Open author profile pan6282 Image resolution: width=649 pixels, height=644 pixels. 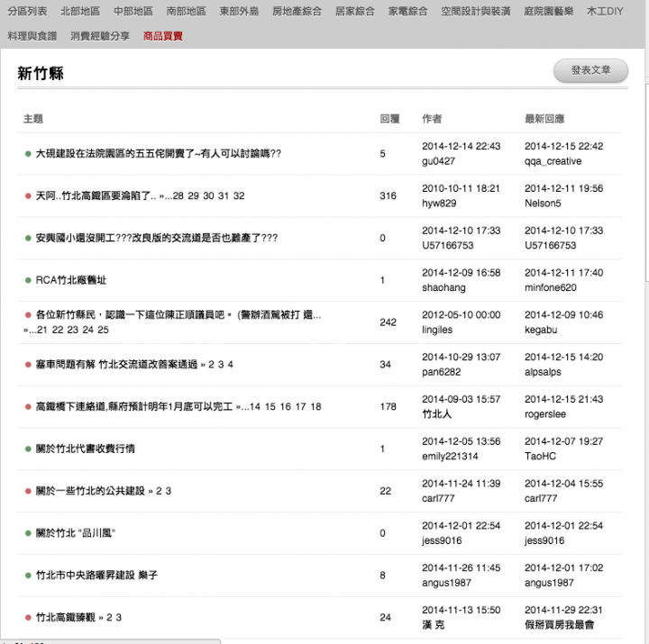coord(441,372)
